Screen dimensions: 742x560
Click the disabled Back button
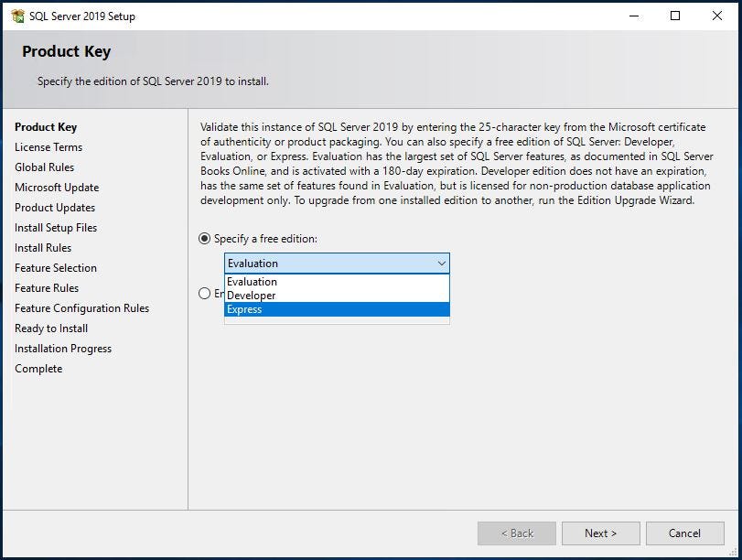coord(517,533)
